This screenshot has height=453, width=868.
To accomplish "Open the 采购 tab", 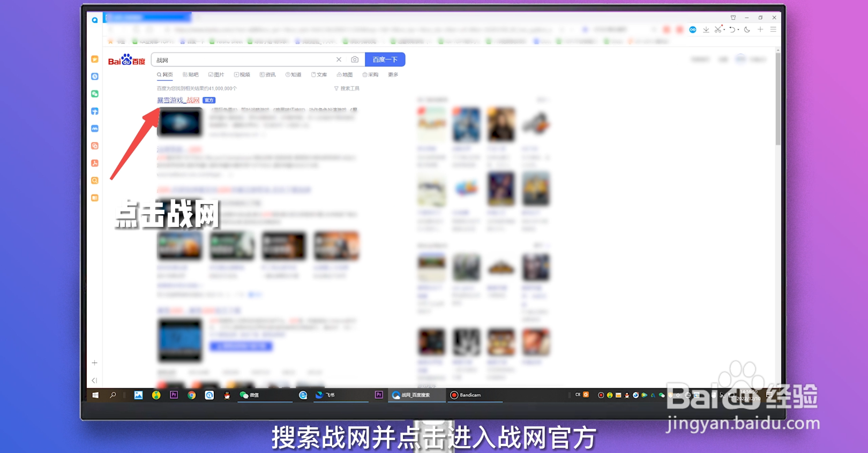I will (x=371, y=75).
